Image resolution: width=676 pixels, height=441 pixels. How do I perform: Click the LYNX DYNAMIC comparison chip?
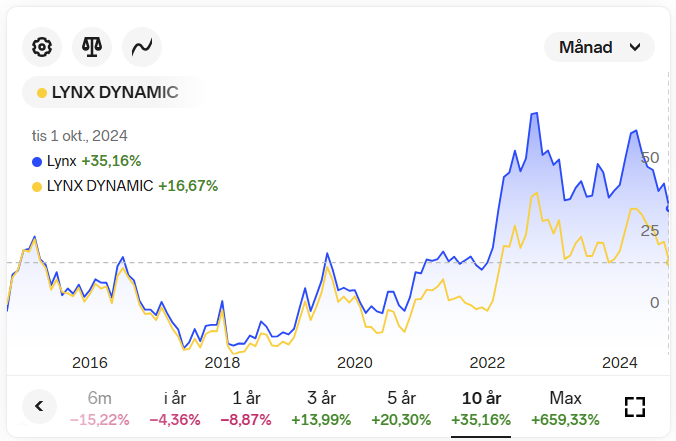pos(108,92)
